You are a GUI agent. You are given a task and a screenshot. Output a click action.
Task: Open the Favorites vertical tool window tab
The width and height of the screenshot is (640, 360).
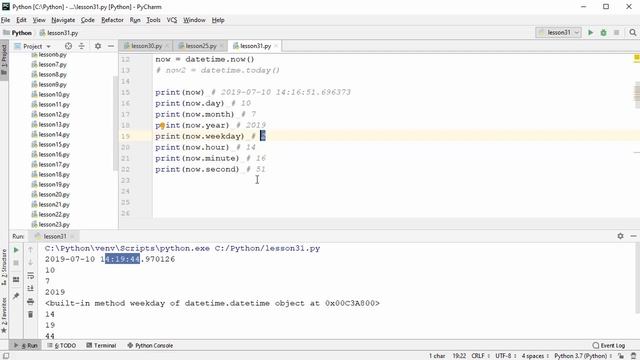pyautogui.click(x=4, y=316)
